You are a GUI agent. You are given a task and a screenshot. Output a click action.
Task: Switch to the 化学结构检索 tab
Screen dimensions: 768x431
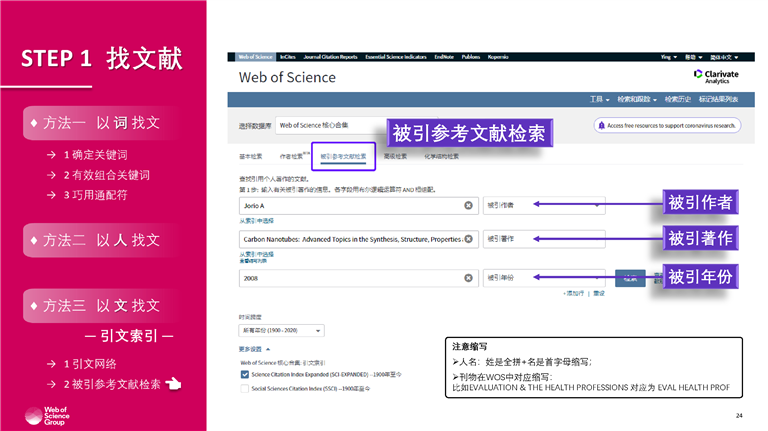(x=441, y=157)
